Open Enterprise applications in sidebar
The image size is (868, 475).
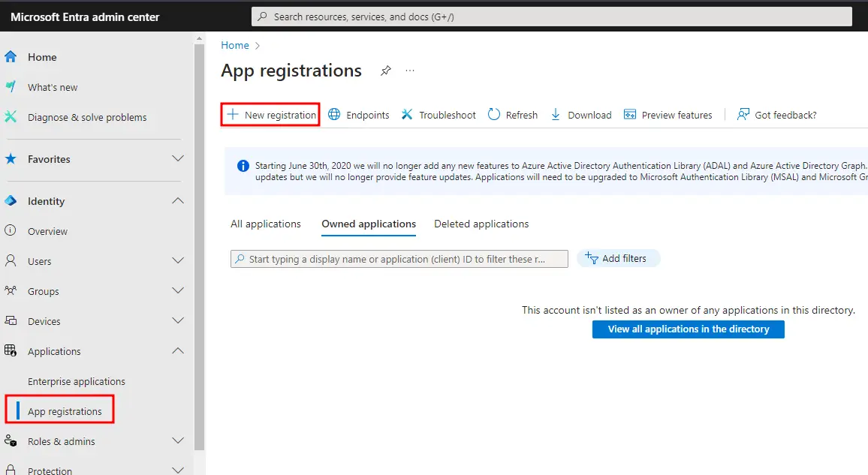(77, 381)
